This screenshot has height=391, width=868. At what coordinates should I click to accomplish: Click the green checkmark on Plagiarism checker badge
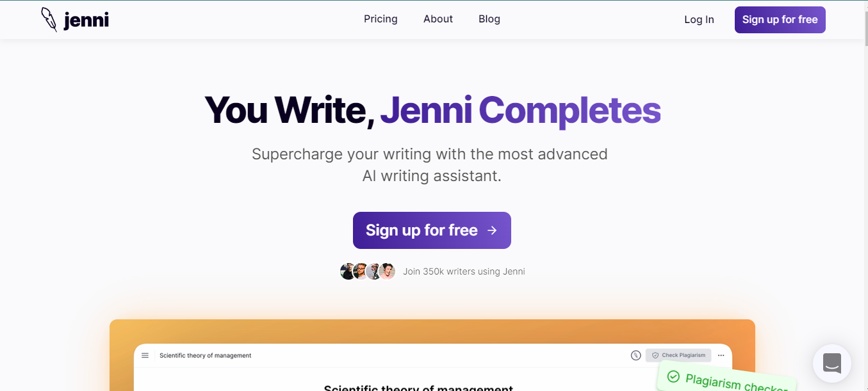[x=673, y=376]
